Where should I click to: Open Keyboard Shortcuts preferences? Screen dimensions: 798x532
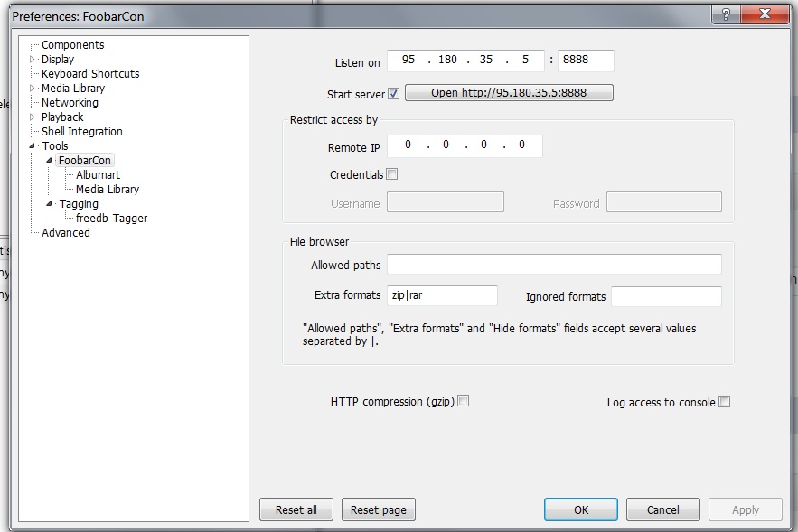pos(90,74)
